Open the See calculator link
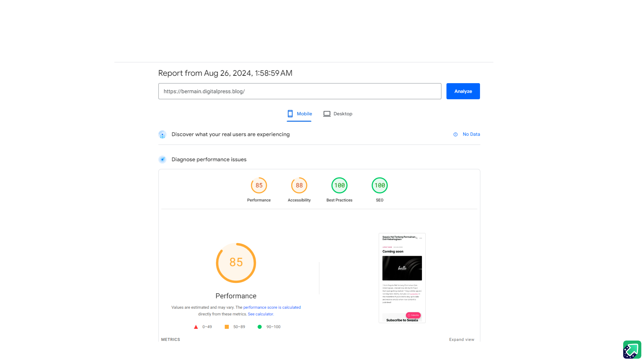The height and width of the screenshot is (362, 644). pyautogui.click(x=260, y=314)
